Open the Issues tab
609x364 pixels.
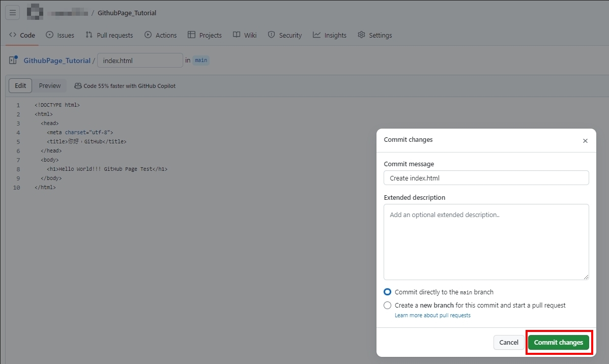point(60,35)
